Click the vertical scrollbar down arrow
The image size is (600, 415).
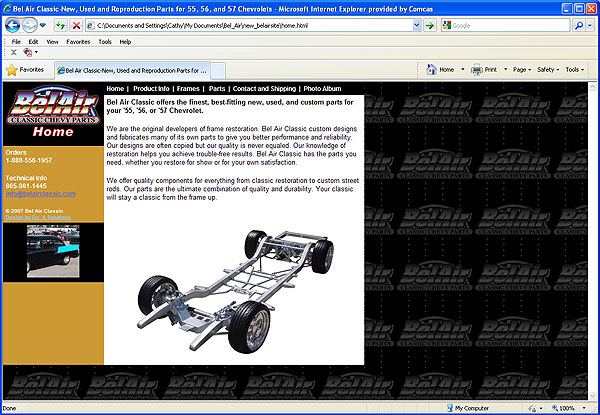point(593,395)
